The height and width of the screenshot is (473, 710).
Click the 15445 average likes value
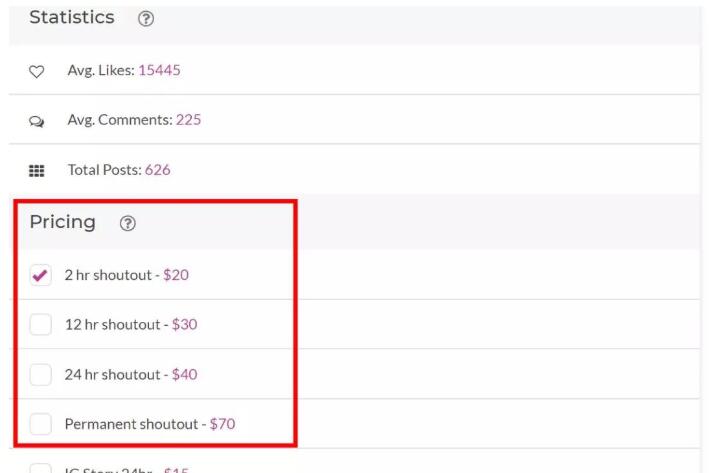pos(159,70)
